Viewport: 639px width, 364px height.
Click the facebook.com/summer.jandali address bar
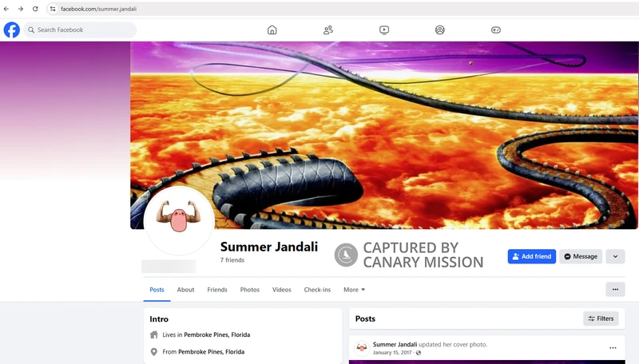tap(98, 9)
